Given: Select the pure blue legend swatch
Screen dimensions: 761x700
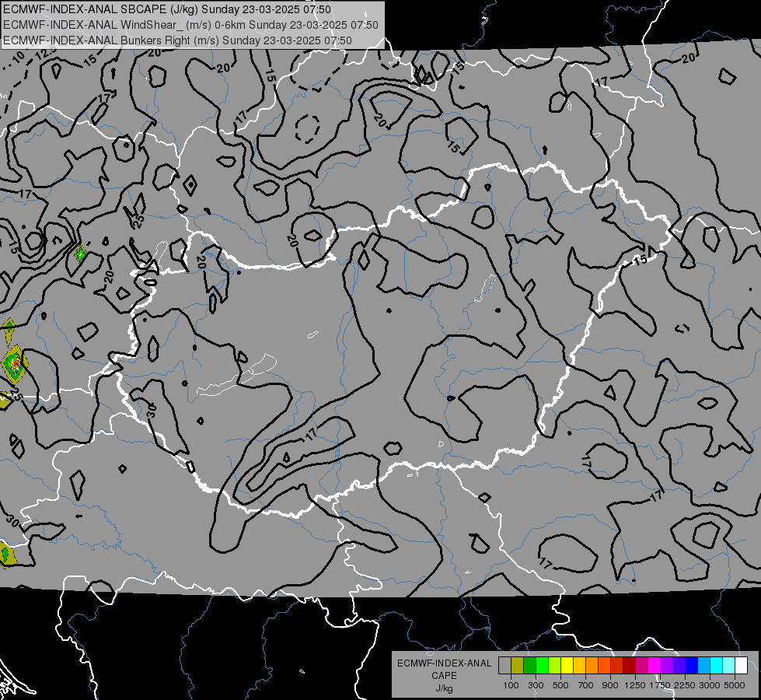Looking at the screenshot, I should pos(691,665).
